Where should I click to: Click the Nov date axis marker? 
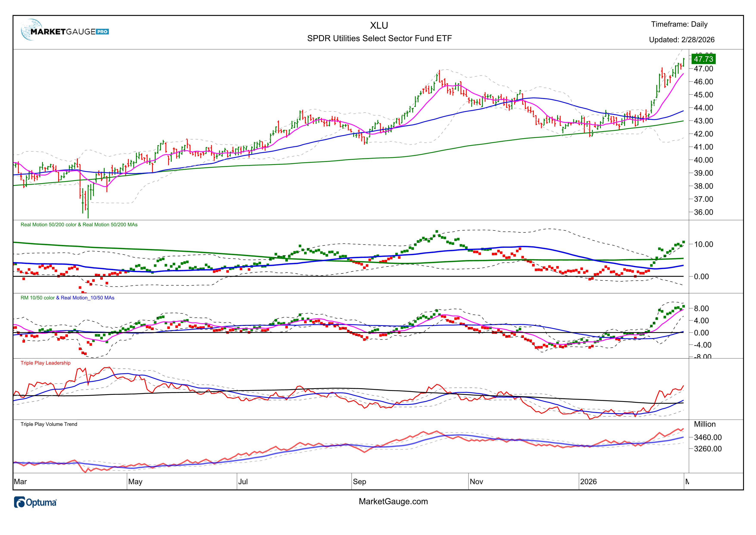[476, 482]
